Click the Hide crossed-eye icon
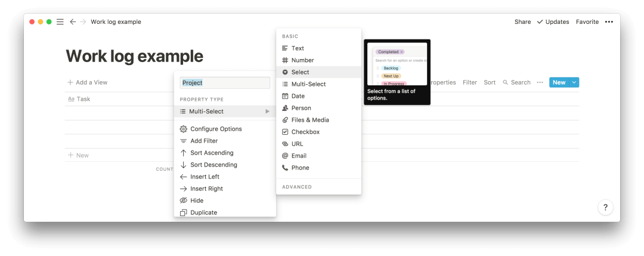This screenshot has height=256, width=644. (184, 201)
